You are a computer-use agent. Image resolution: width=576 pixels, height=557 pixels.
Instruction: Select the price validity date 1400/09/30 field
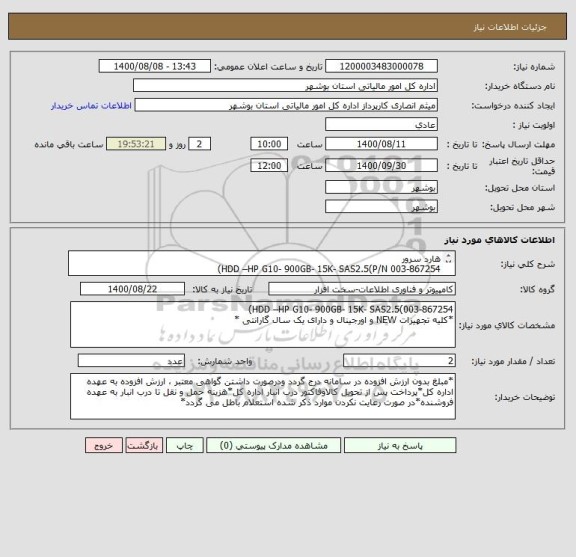381,165
